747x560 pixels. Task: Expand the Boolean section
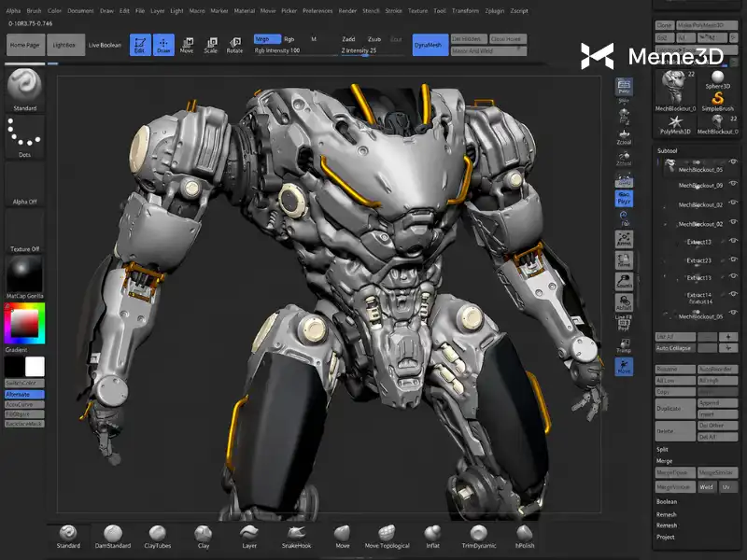coord(667,501)
